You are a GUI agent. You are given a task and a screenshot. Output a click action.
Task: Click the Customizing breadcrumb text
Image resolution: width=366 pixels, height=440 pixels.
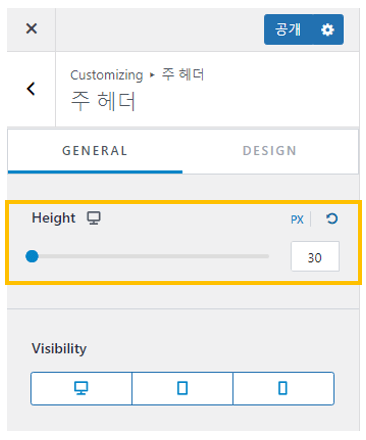pos(107,75)
